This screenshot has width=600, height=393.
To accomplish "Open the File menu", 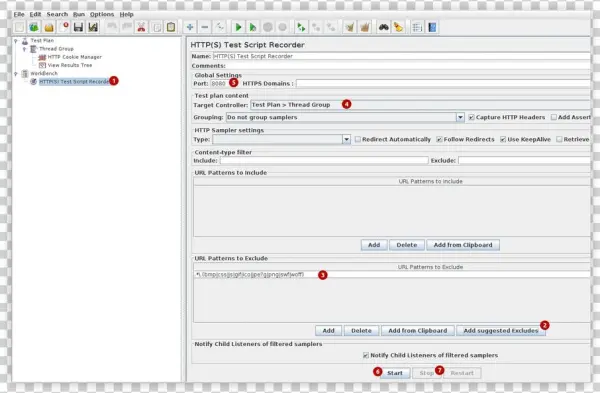I will point(19,14).
